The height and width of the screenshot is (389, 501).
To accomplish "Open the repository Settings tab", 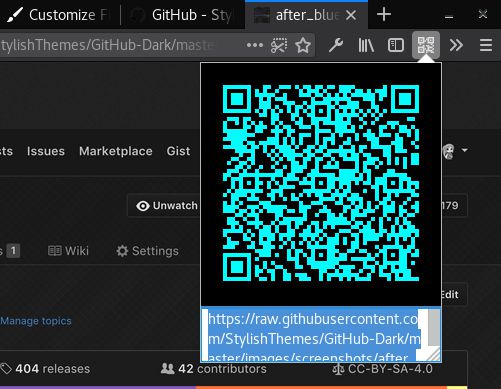I will [x=147, y=251].
